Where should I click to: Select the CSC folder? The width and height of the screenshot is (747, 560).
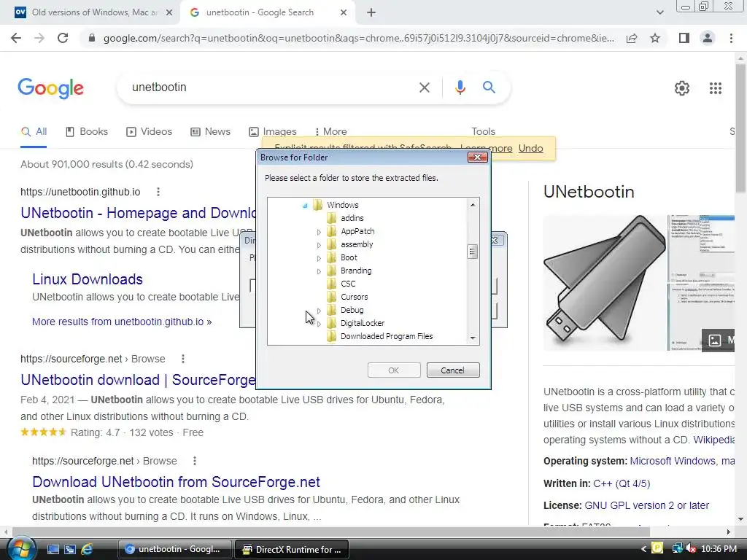click(348, 284)
